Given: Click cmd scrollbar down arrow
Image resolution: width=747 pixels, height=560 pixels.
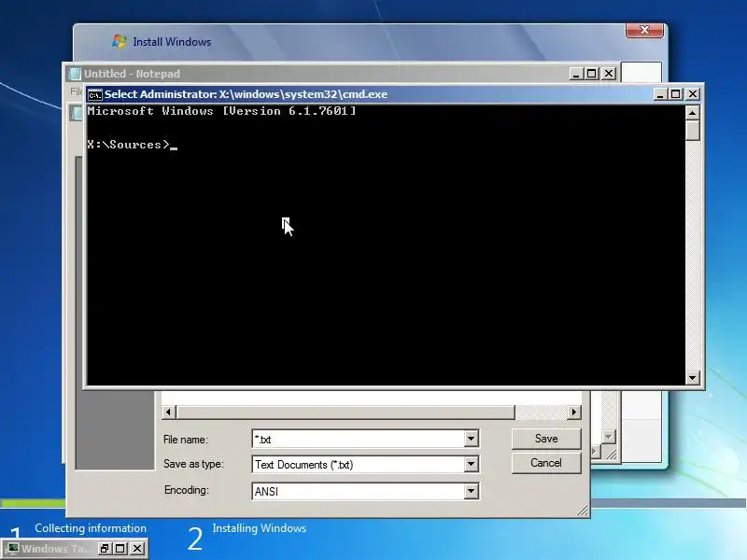Looking at the screenshot, I should pyautogui.click(x=692, y=378).
